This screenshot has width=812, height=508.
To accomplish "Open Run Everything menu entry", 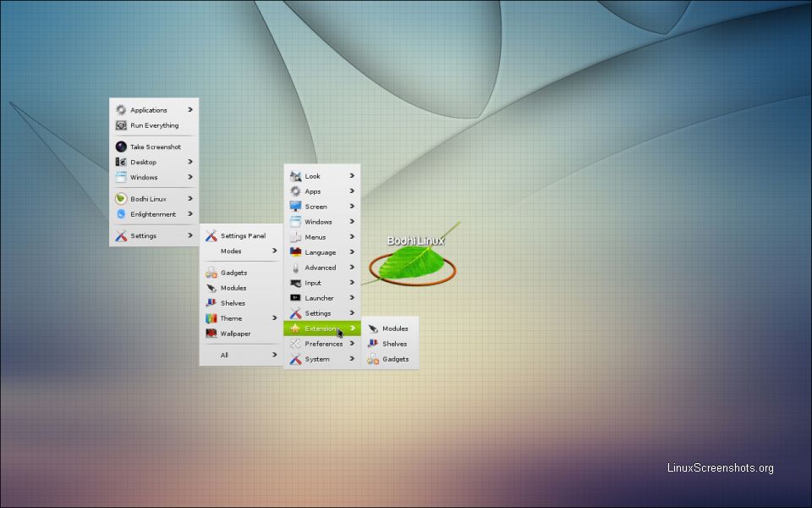I will pyautogui.click(x=154, y=125).
